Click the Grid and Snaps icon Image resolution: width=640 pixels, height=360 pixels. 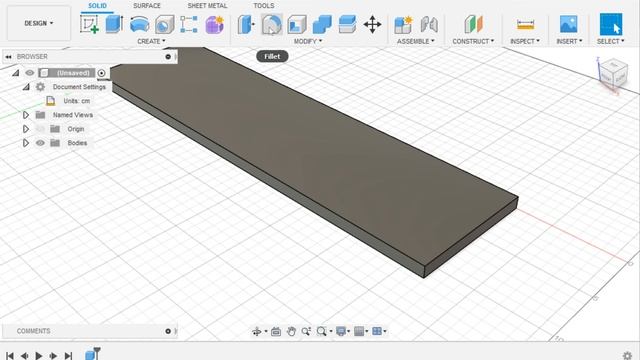(x=359, y=331)
